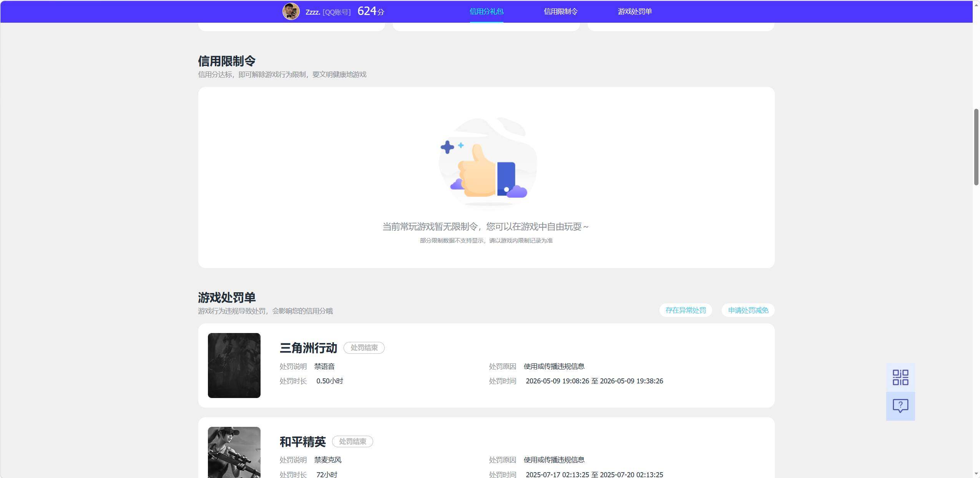Click 使用或传播违规信息 in 和平精英 card
Viewport: 980px width, 478px height.
pos(554,460)
